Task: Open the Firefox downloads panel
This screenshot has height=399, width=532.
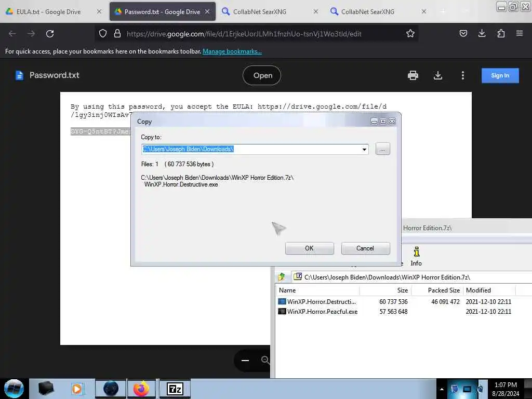Action: tap(482, 33)
